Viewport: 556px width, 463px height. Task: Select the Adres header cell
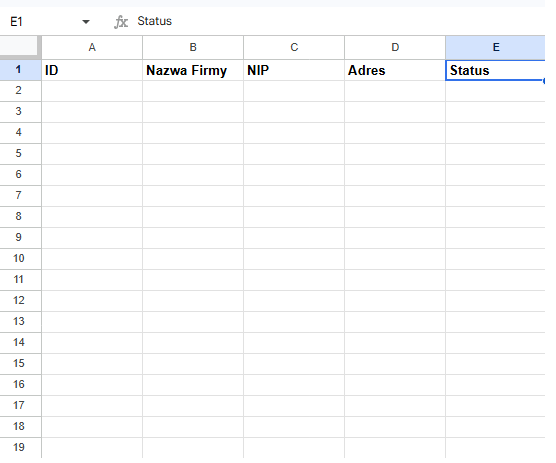pyautogui.click(x=395, y=70)
